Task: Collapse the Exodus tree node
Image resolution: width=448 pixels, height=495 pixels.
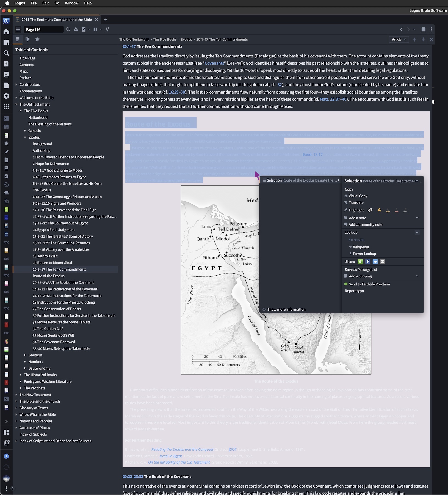Action: point(25,137)
